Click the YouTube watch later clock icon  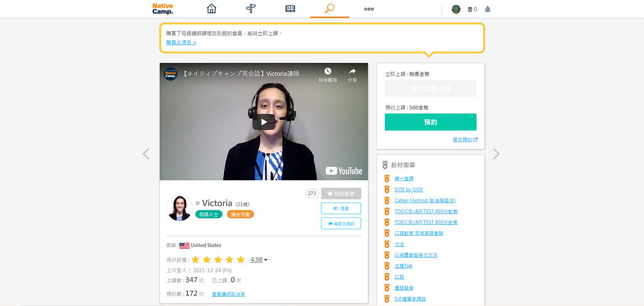[328, 72]
